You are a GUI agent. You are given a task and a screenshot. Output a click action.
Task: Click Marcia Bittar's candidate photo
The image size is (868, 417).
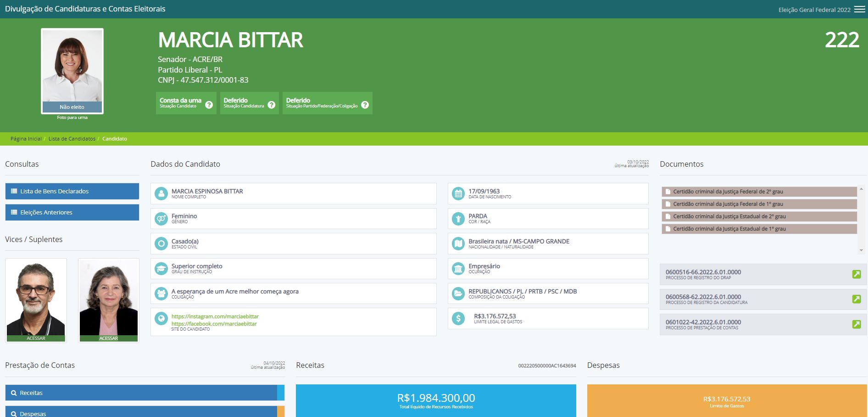[72, 67]
